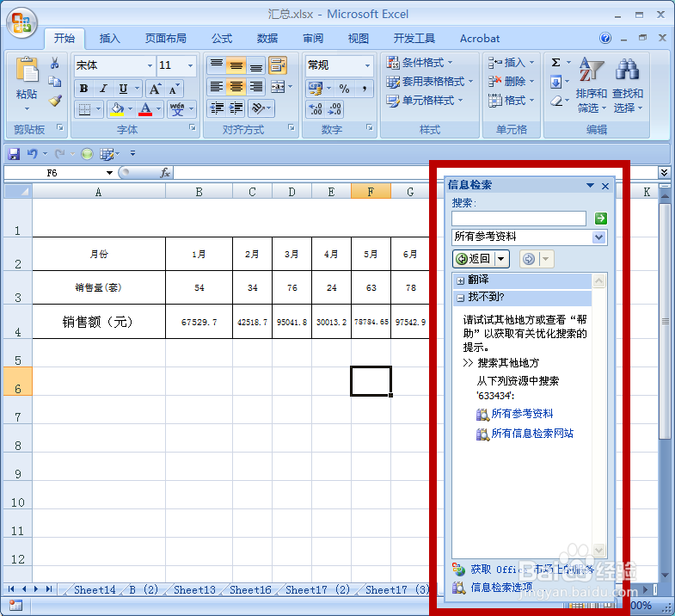Screen dimensions: 675x616
Task: Click the AutoSum sigma icon
Action: 555,63
